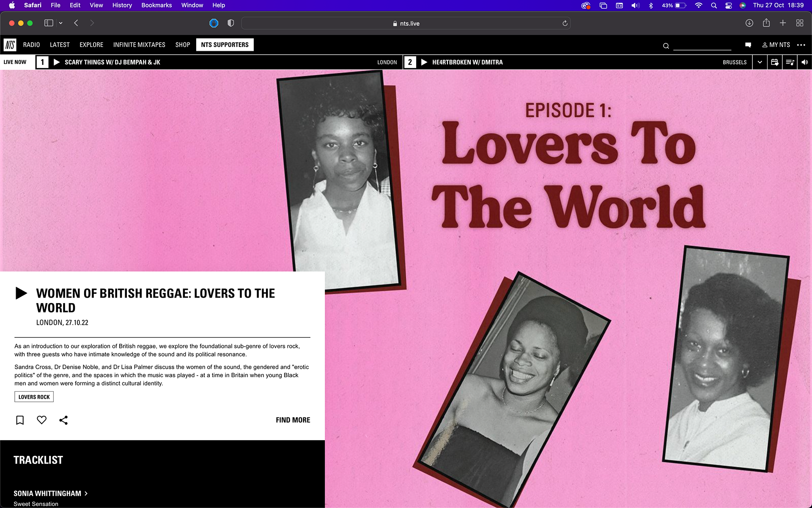Toggle the NTS player volume mute
Screen dimensions: 812x508
click(x=804, y=62)
